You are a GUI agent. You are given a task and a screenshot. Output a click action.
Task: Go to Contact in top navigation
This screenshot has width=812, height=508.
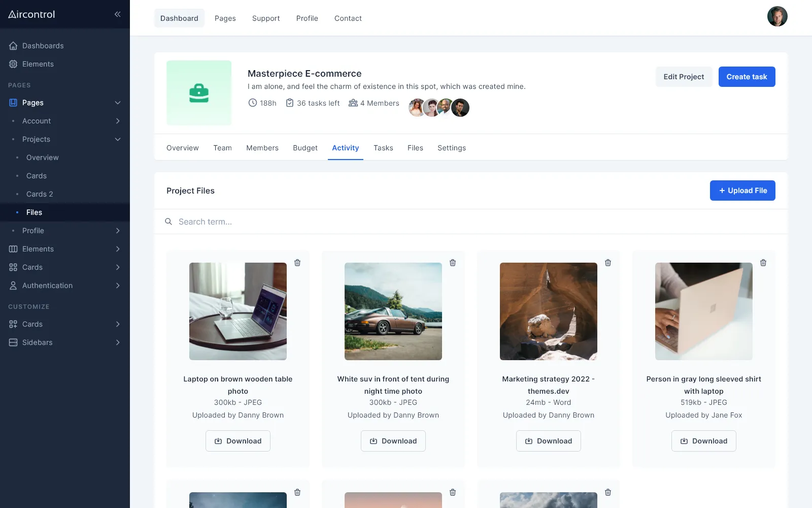tap(348, 18)
